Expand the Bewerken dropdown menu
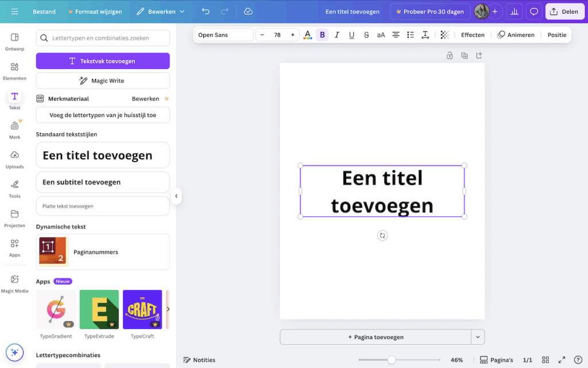 161,11
